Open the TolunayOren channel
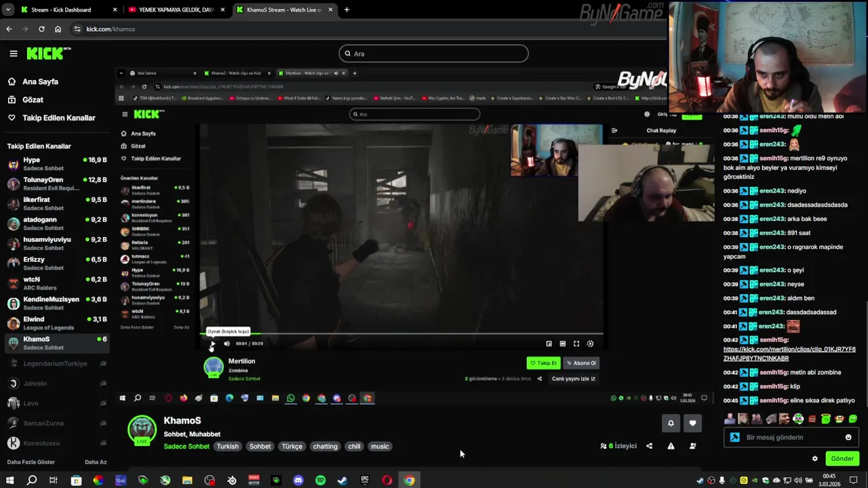Viewport: 868px width, 488px height. pos(56,183)
